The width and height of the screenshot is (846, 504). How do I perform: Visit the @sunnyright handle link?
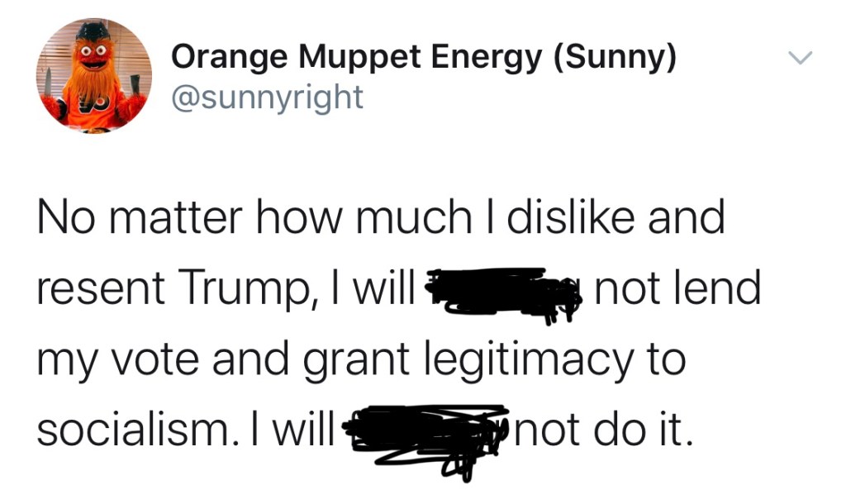pyautogui.click(x=266, y=97)
